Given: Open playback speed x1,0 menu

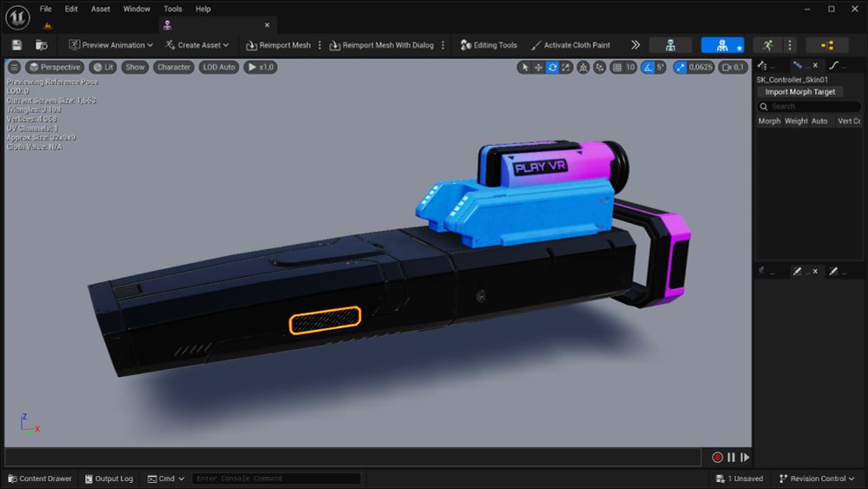Looking at the screenshot, I should click(x=260, y=67).
